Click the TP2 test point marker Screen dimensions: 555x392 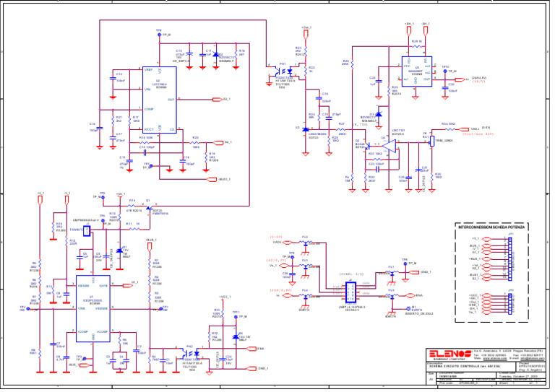click(28, 309)
